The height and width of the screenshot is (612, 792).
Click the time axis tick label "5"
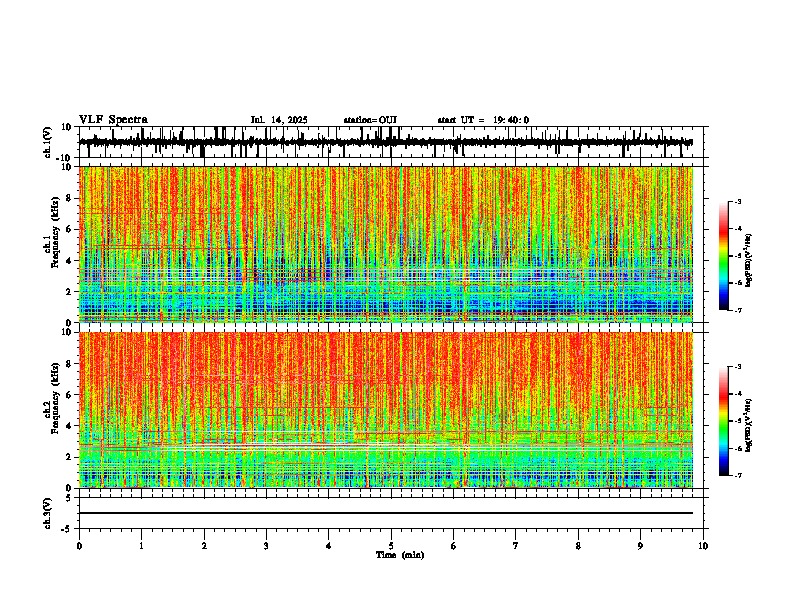pos(391,546)
